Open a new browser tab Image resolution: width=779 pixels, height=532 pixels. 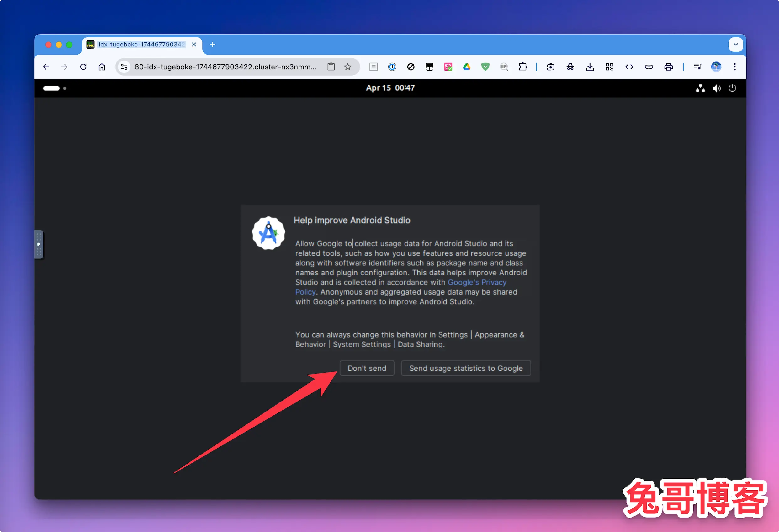coord(213,45)
